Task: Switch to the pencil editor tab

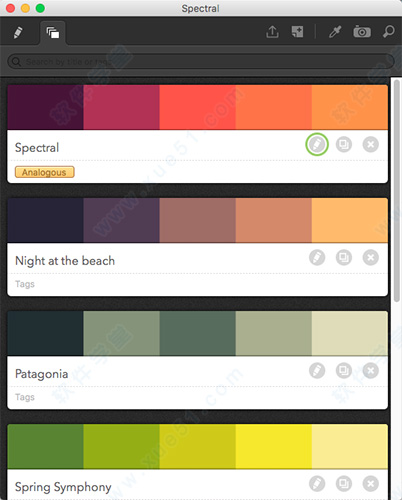Action: click(x=18, y=32)
